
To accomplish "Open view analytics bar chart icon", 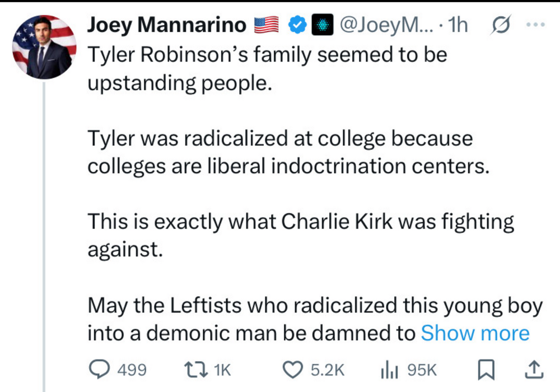I will click(390, 369).
